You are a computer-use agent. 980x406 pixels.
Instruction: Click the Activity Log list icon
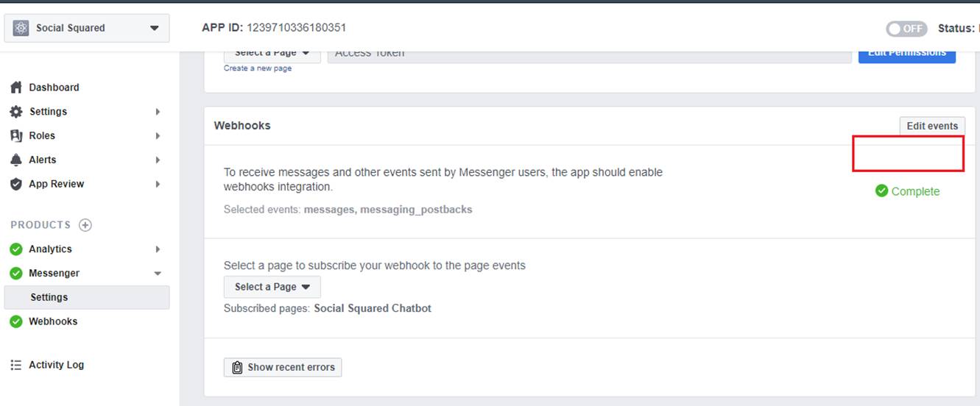point(16,365)
